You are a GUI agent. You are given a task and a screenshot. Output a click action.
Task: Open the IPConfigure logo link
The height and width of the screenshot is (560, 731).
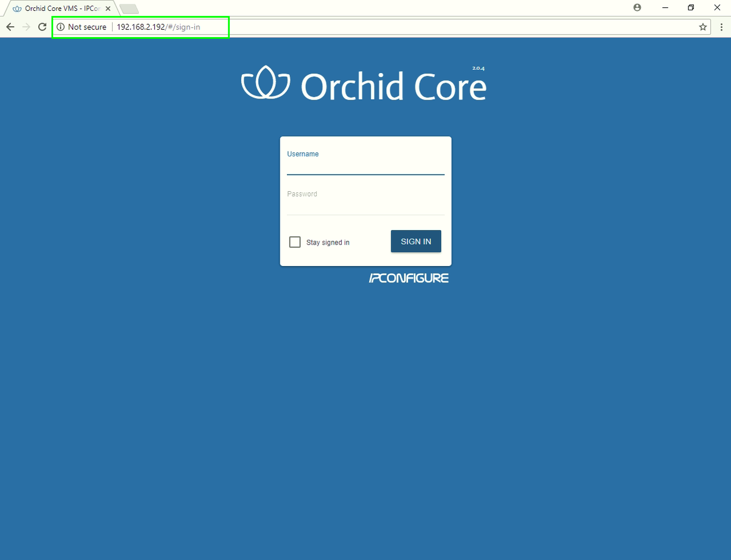pyautogui.click(x=409, y=278)
